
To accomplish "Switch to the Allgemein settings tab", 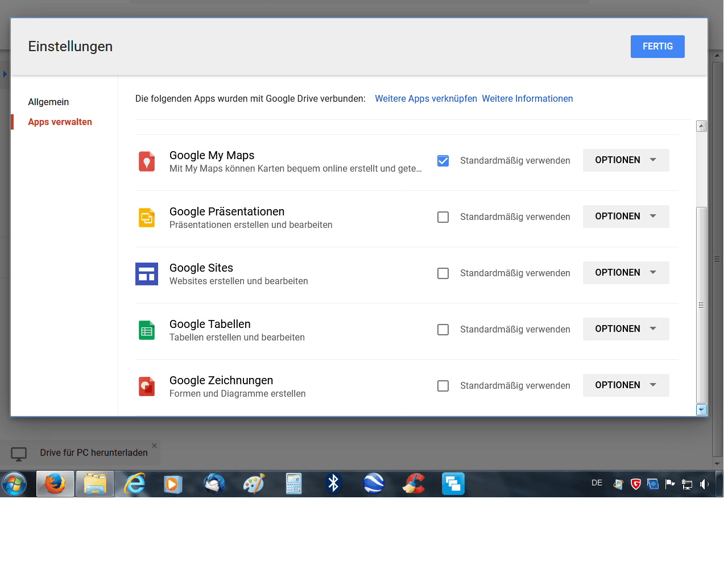I will (x=48, y=102).
